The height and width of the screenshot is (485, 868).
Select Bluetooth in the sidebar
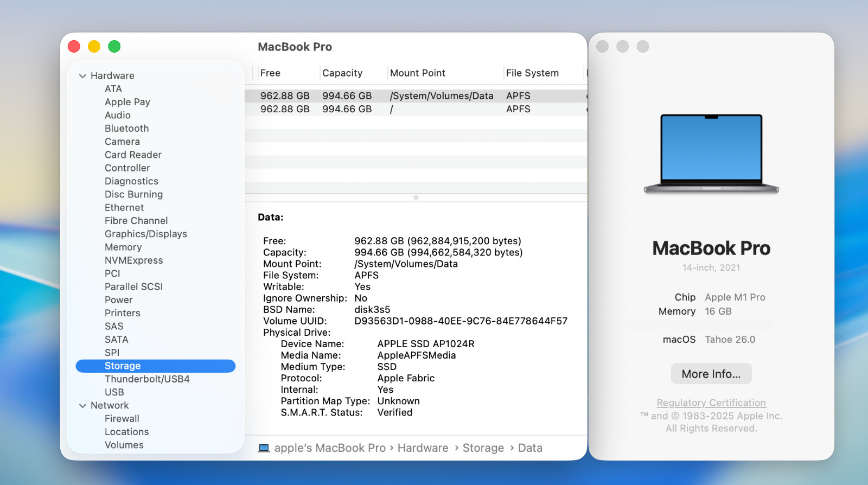pyautogui.click(x=127, y=129)
